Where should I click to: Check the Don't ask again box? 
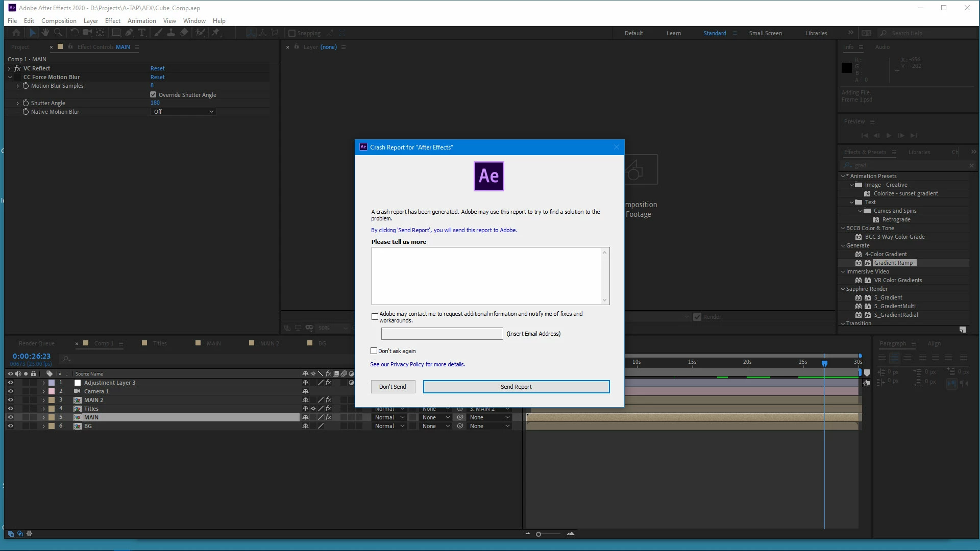pos(374,351)
